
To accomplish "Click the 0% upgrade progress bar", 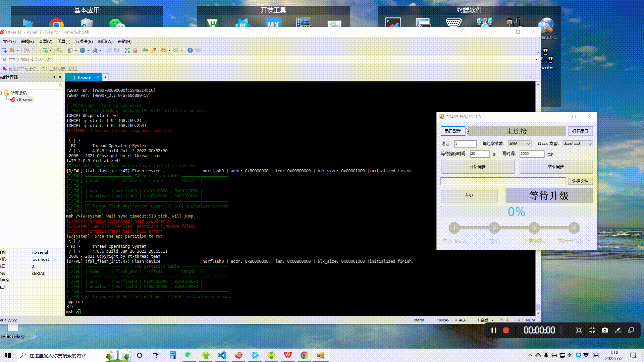I will (516, 212).
